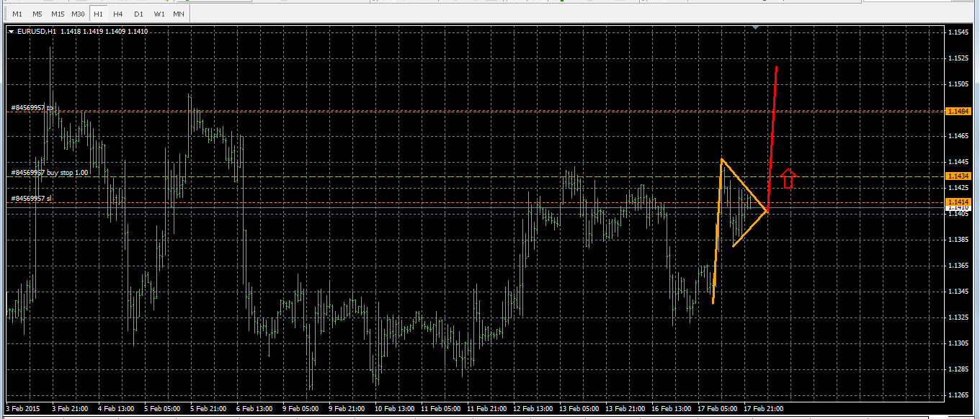Image resolution: width=980 pixels, height=419 pixels.
Task: Click the 1.1365 price axis label
Action: (x=958, y=266)
